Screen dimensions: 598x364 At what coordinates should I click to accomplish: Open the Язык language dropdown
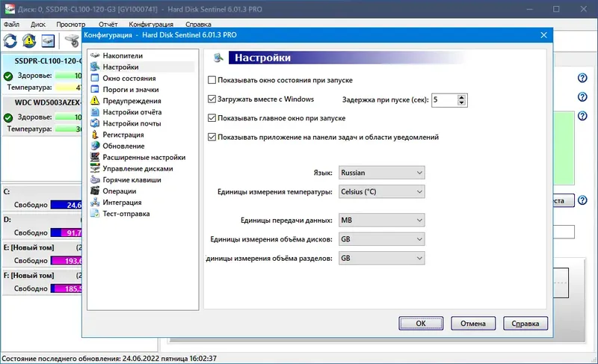pyautogui.click(x=382, y=173)
